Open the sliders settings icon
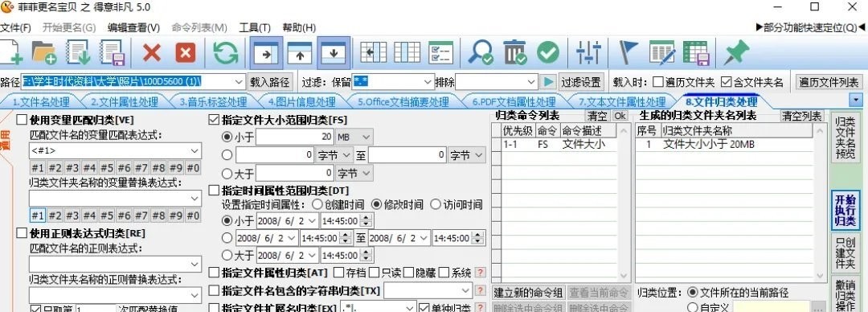The image size is (868, 312). pos(588,53)
